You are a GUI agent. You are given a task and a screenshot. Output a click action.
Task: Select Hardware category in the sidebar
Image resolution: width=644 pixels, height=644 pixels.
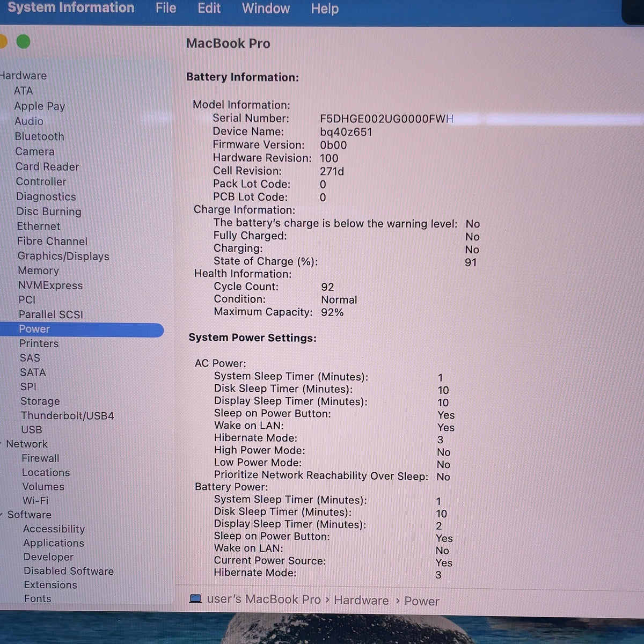point(23,76)
